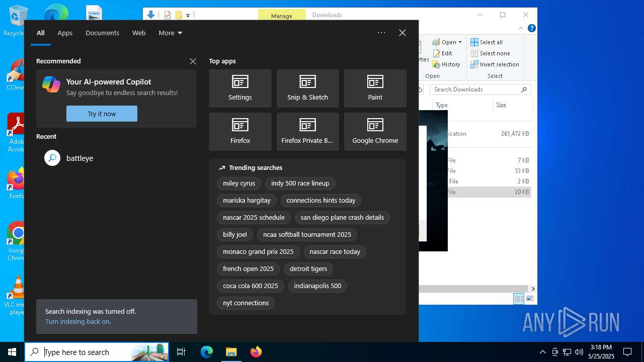The image size is (644, 362).
Task: Search trending topic miley cyrus
Action: 239,184
